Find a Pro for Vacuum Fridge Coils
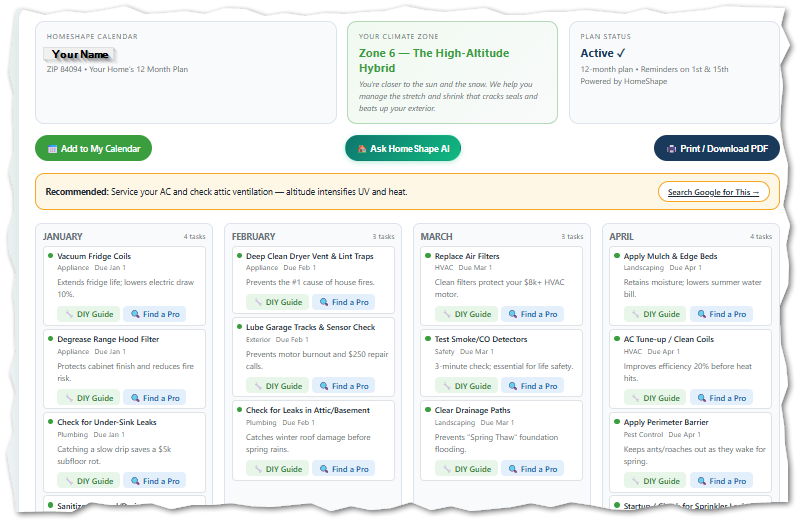Image resolution: width=800 pixels, height=522 pixels. [155, 314]
